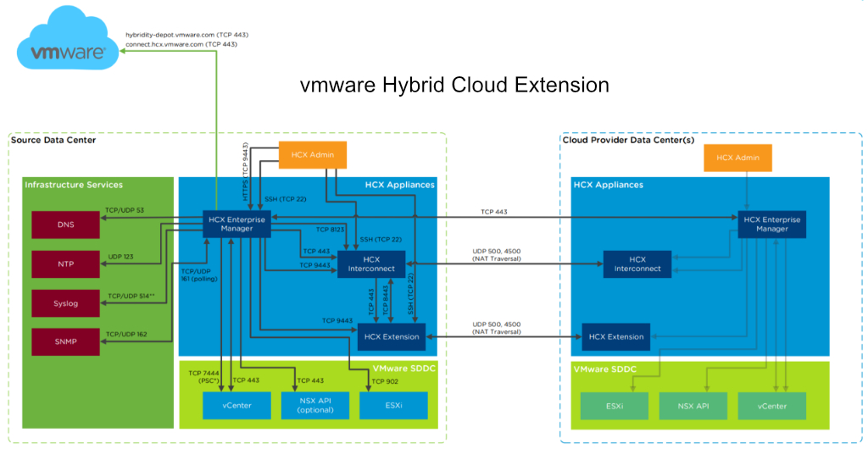868x449 pixels.
Task: Click the green vCenter box in cloud SDDC
Action: [771, 407]
